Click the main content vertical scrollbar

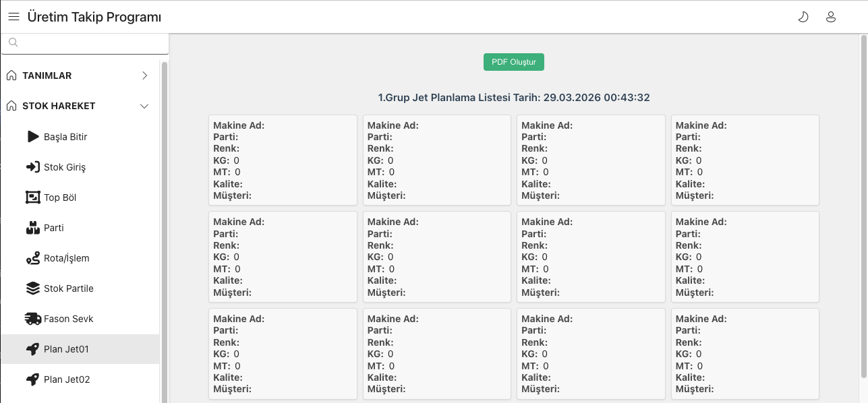[864, 202]
